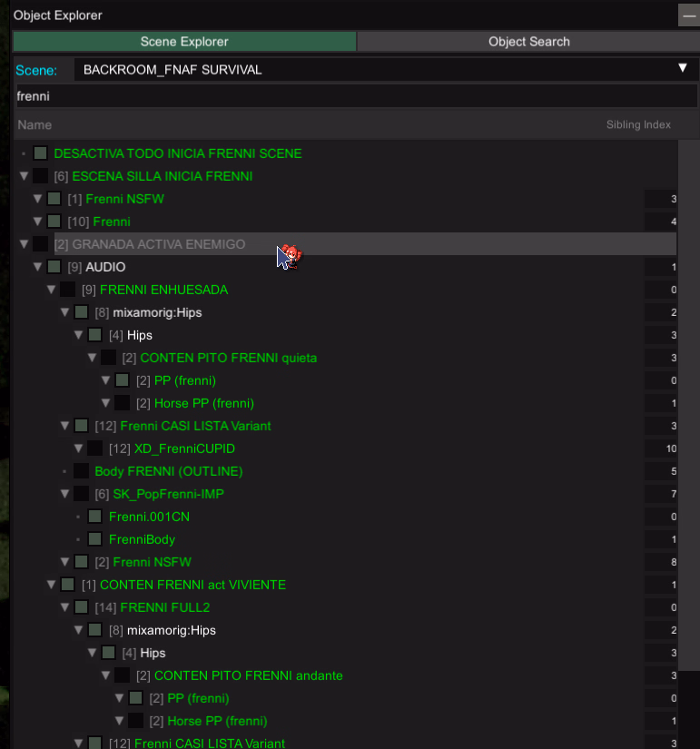The height and width of the screenshot is (749, 700).
Task: Enable the Body FRENNI (OUTLINE) checkbox
Action: coord(81,471)
